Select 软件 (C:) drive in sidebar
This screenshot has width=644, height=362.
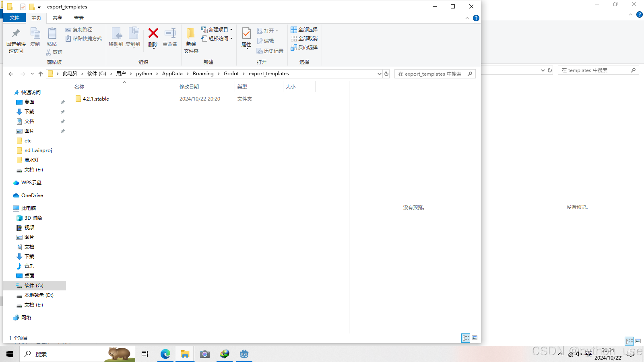[35, 286]
